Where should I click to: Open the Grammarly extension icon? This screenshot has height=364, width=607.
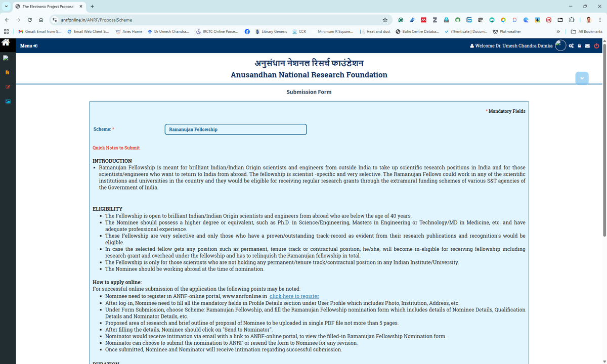(x=401, y=20)
